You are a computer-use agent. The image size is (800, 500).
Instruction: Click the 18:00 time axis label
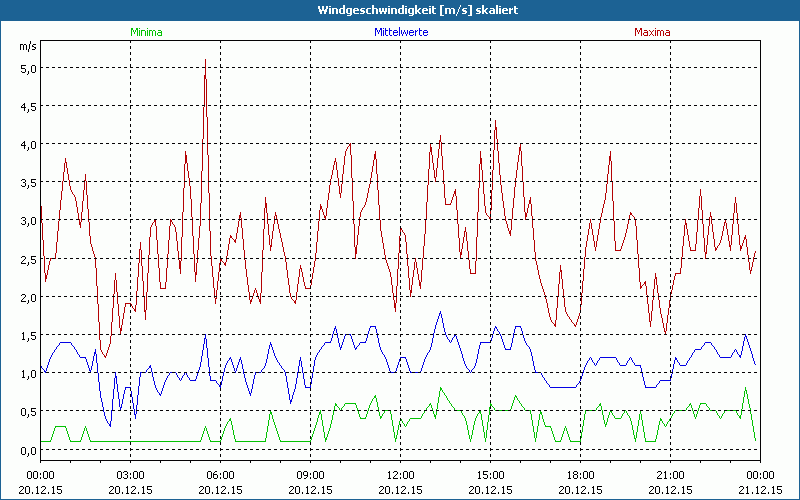(580, 475)
